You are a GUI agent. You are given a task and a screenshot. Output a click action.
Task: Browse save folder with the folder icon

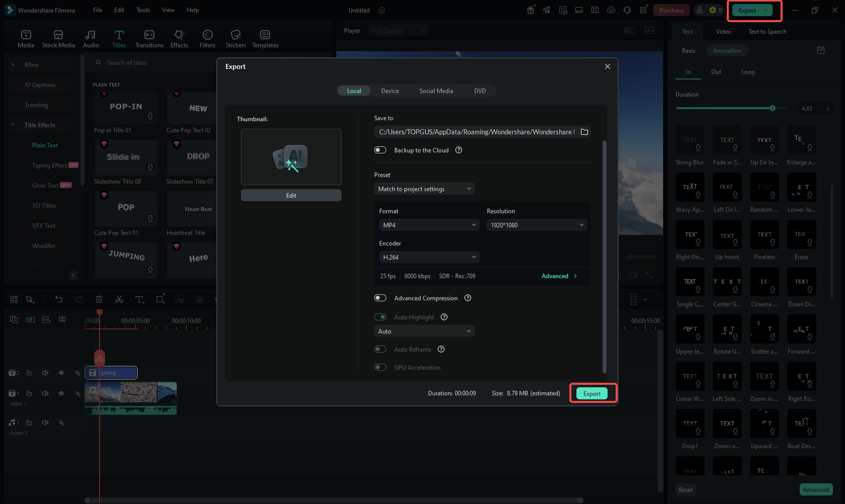(584, 132)
